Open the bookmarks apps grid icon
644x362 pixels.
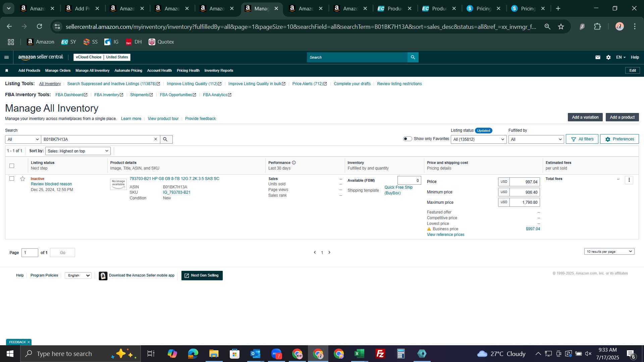pos(11,42)
